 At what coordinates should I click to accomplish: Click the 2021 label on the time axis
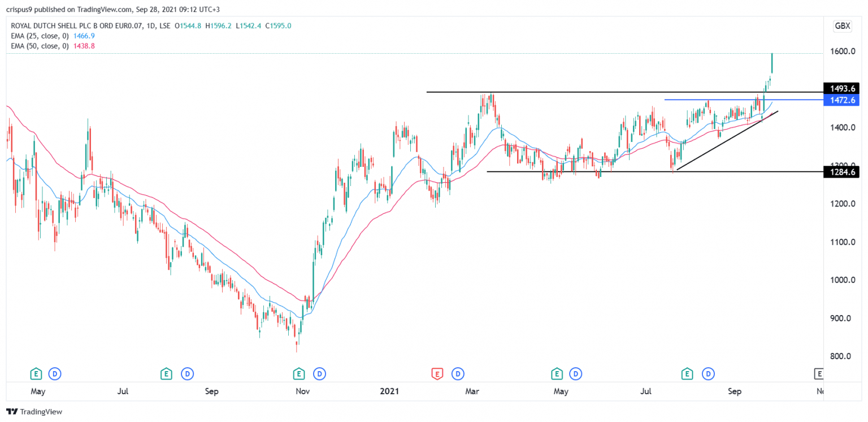(389, 391)
